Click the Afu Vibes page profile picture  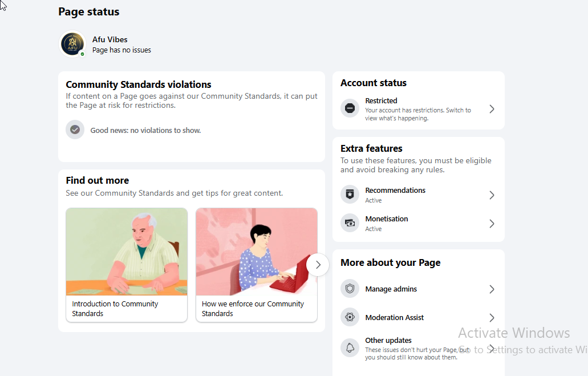(73, 45)
